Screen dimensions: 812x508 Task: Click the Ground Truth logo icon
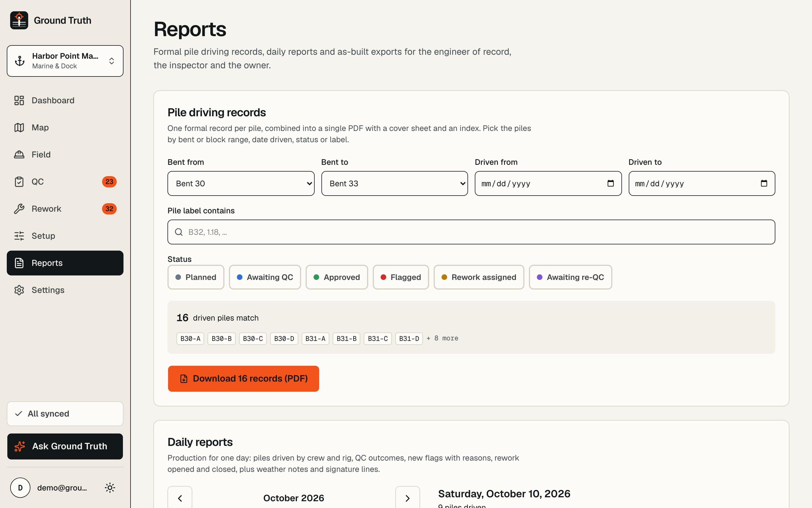pos(19,21)
